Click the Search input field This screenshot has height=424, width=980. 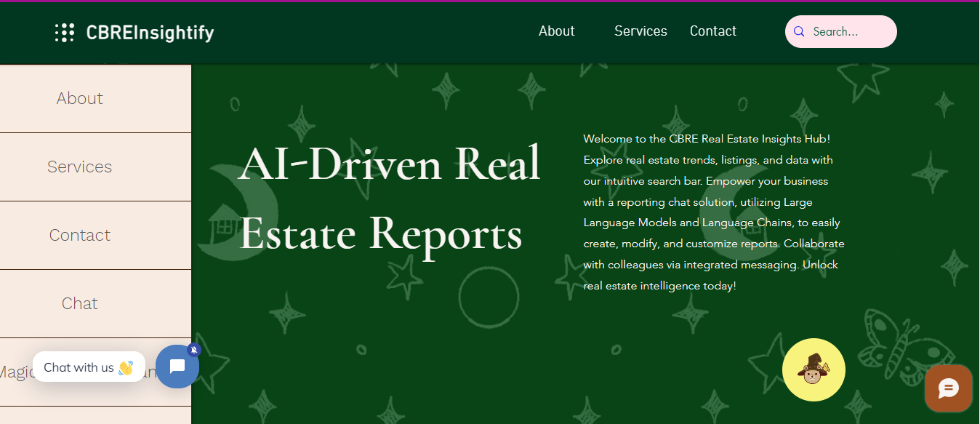(x=841, y=32)
